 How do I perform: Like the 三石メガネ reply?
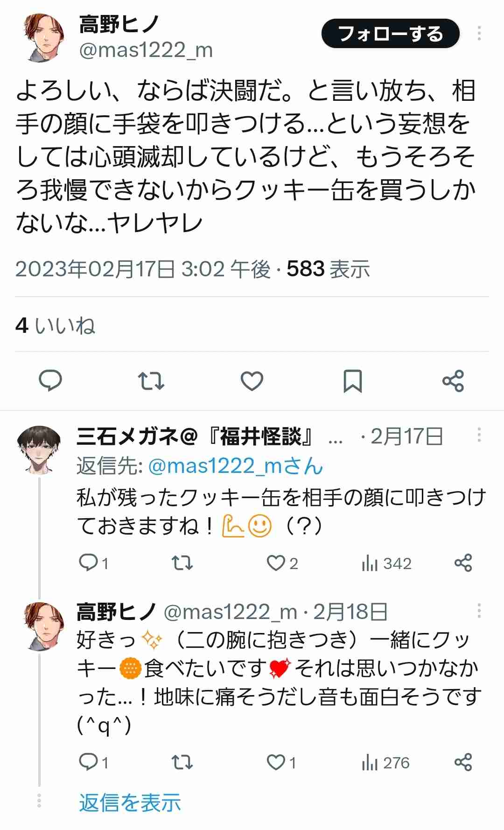(x=276, y=563)
